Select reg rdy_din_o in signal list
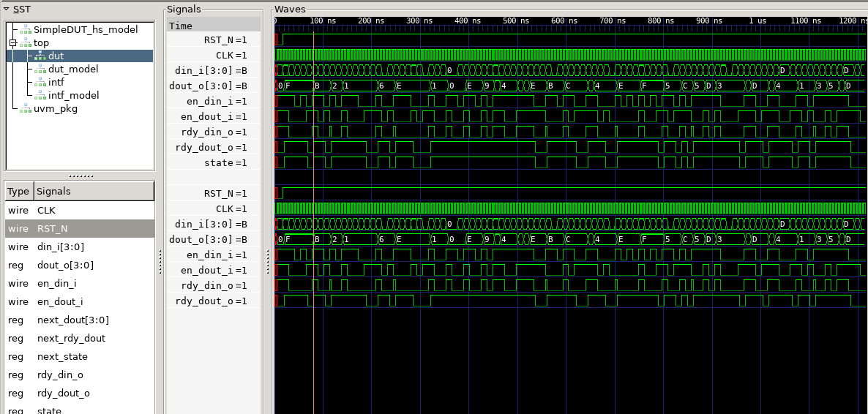 [x=80, y=375]
